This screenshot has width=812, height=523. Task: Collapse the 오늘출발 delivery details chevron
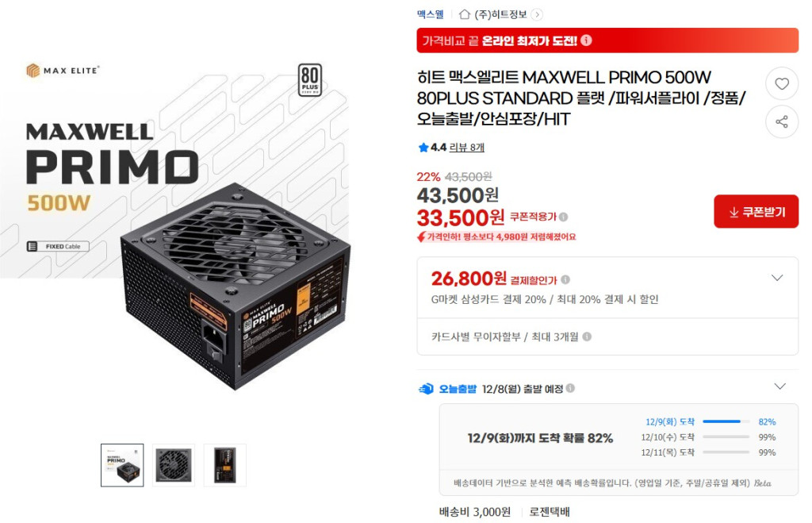click(x=779, y=386)
